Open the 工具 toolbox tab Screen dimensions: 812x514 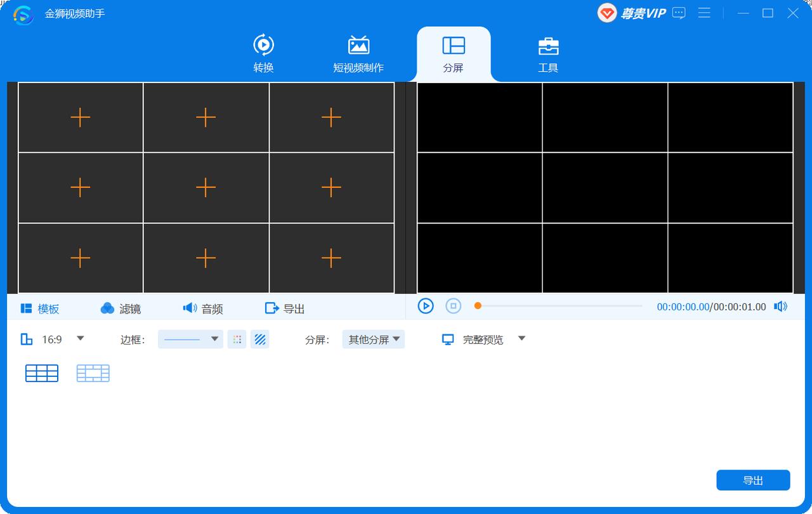click(x=548, y=54)
